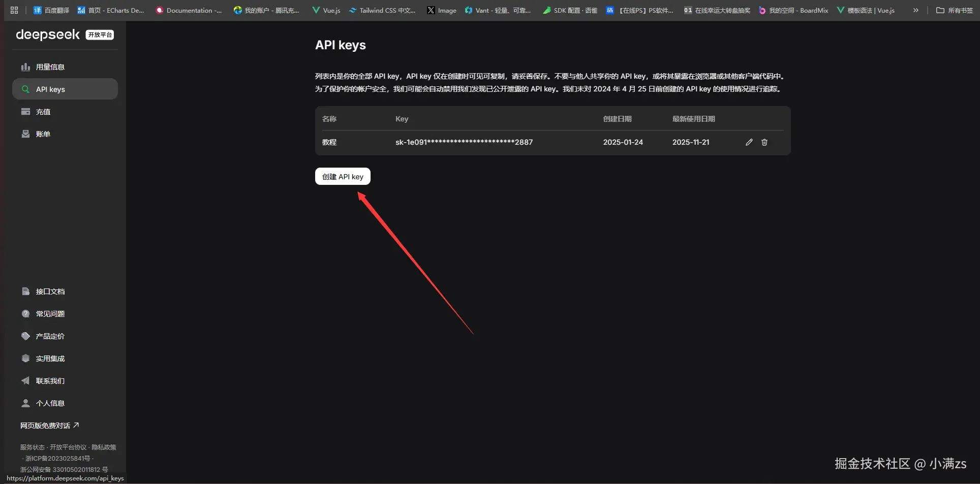Open the first Vue.js bookmark

pos(326,10)
